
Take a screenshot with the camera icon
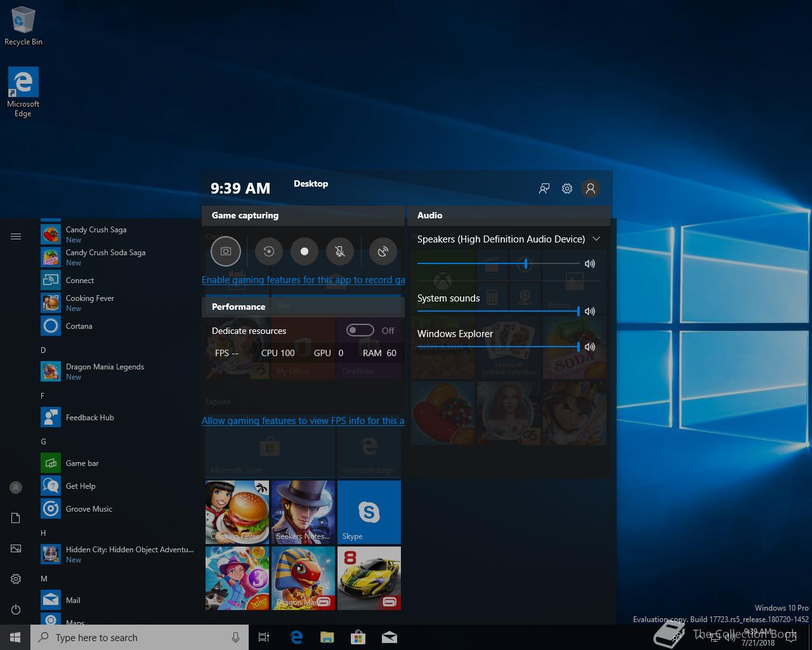(226, 251)
